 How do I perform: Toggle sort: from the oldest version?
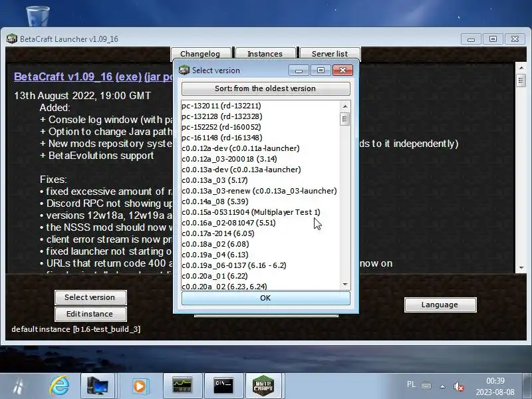tap(265, 88)
